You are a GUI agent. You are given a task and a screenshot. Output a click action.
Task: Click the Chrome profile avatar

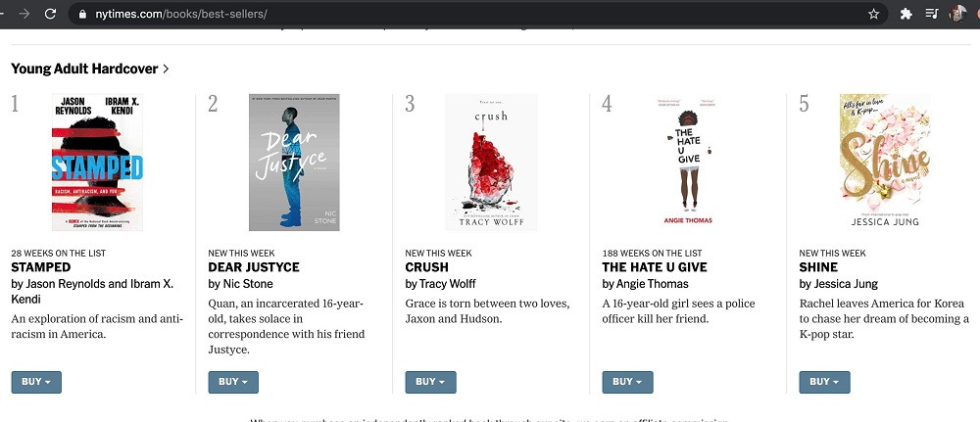point(957,14)
